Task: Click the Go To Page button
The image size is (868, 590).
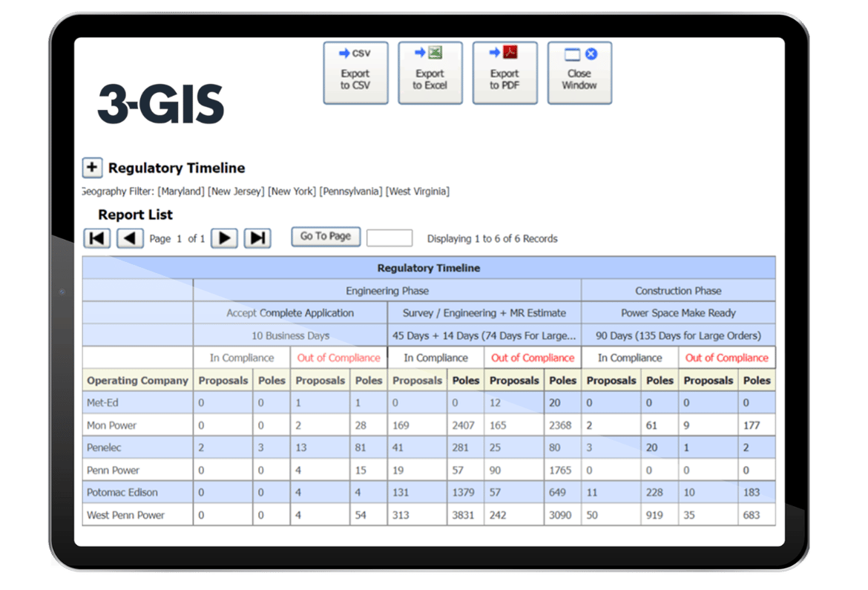Action: coord(326,236)
